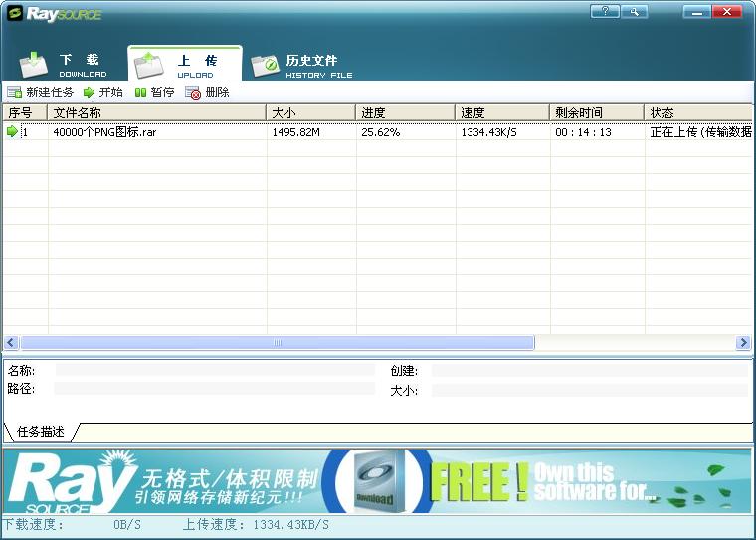Click the 开始 label in the toolbar

(x=110, y=92)
